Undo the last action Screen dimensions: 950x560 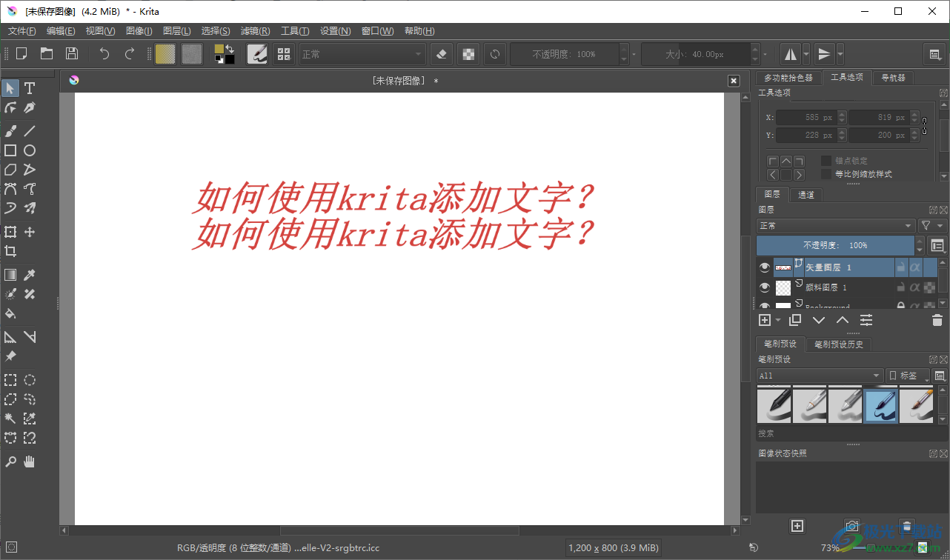coord(104,53)
